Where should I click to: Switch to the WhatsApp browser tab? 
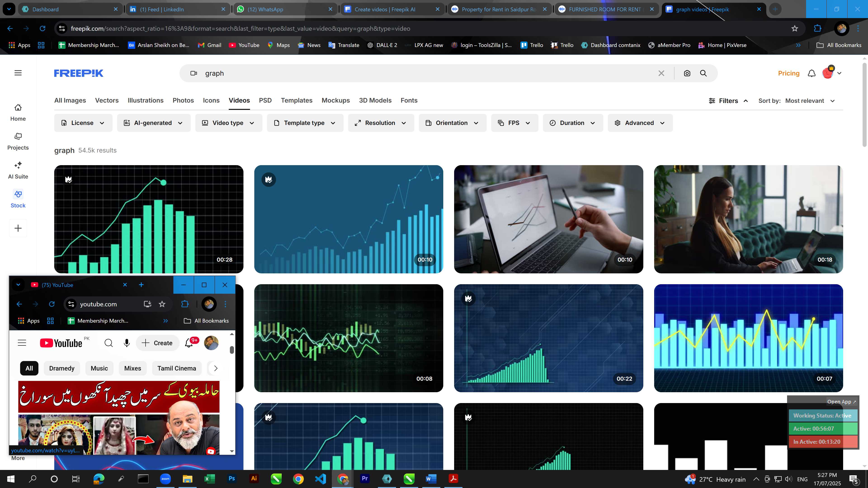click(285, 9)
